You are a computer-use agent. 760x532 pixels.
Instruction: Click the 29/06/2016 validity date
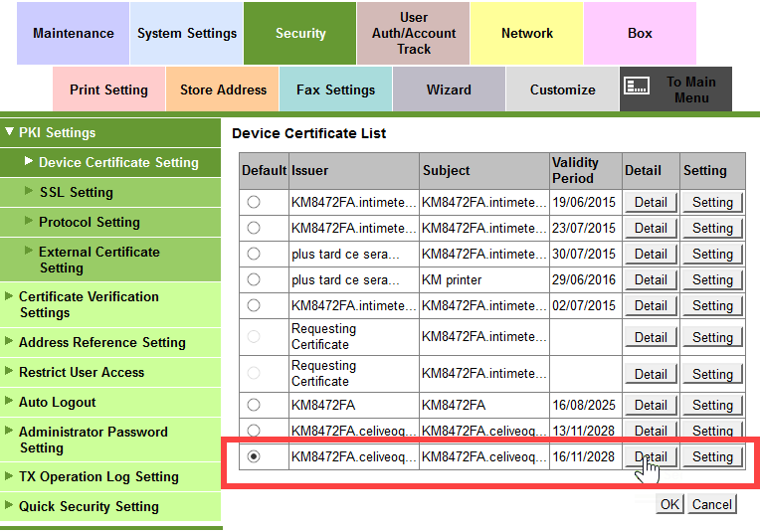[584, 279]
